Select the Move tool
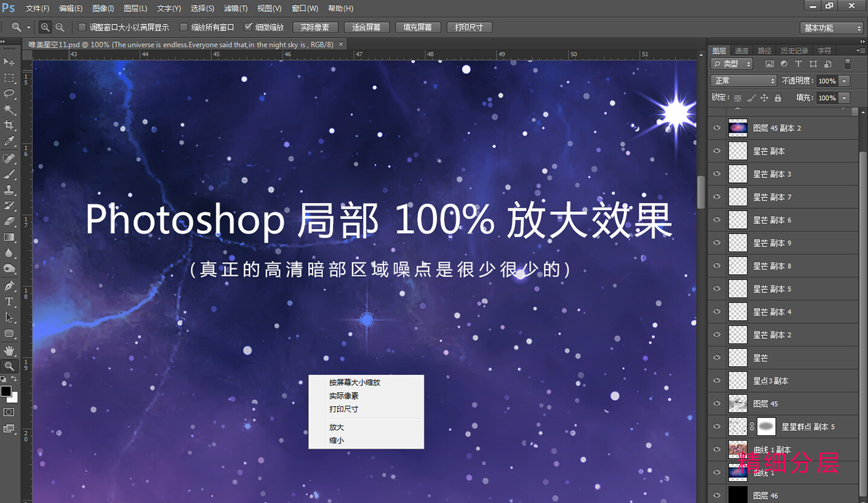Viewport: 868px width, 503px height. pyautogui.click(x=9, y=62)
